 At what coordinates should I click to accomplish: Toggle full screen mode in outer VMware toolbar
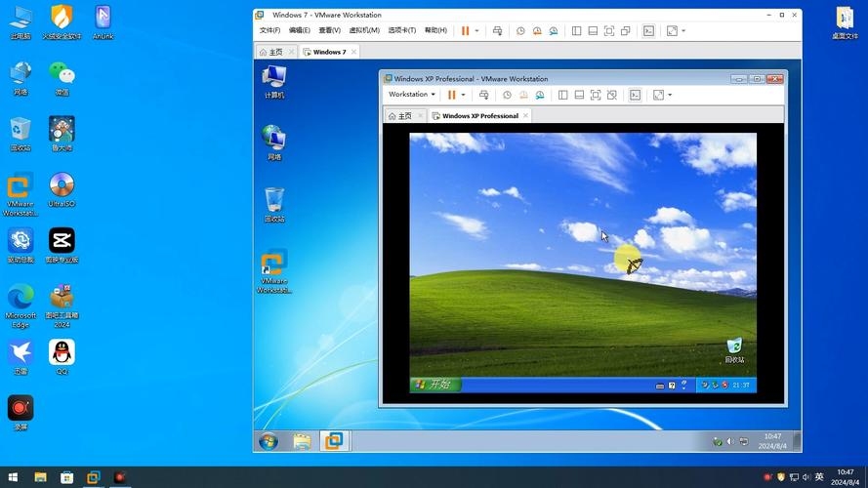[609, 31]
